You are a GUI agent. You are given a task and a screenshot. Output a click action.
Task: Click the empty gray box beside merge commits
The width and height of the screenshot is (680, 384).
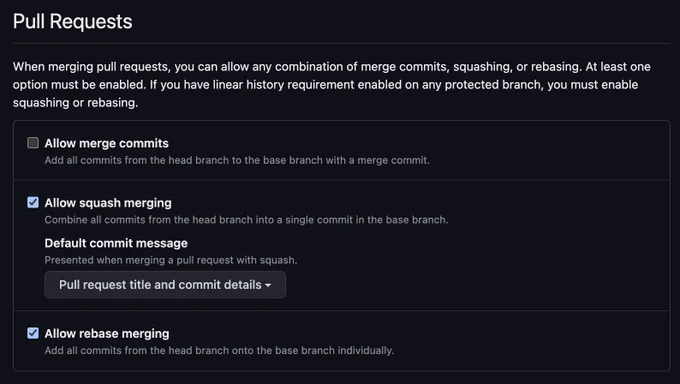point(33,143)
